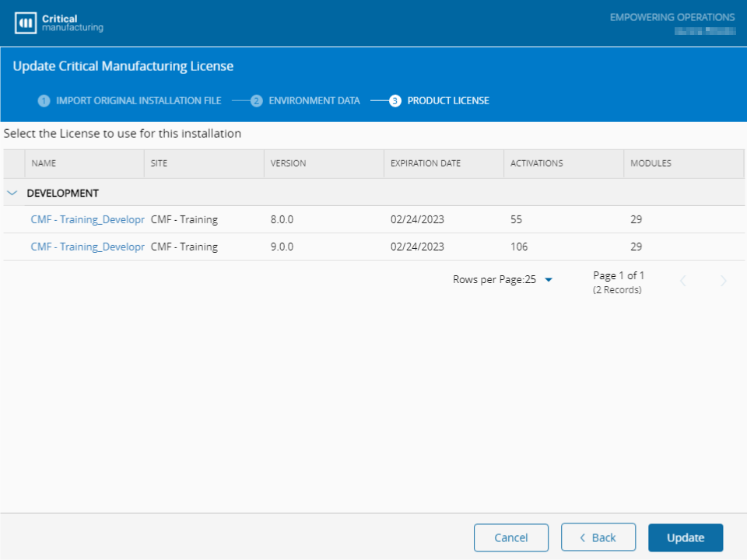747x560 pixels.
Task: Open the license link for version 9.0.0
Action: [x=87, y=247]
